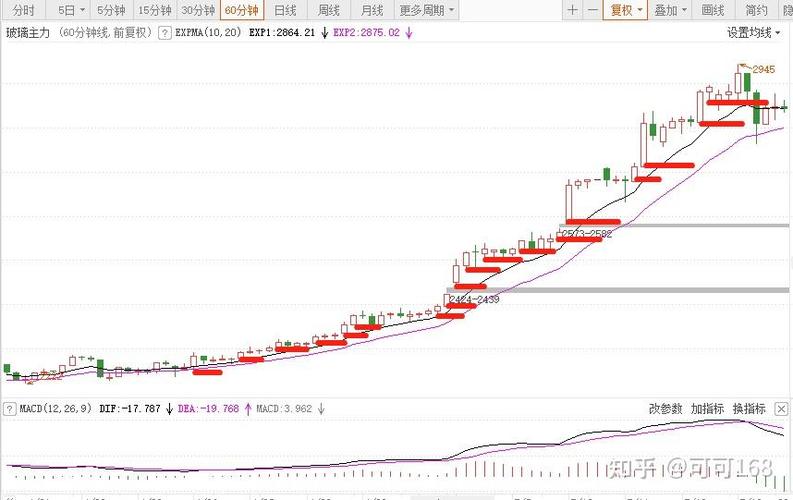Click the EXP1:2864.21 value label
The image size is (793, 500).
point(282,33)
